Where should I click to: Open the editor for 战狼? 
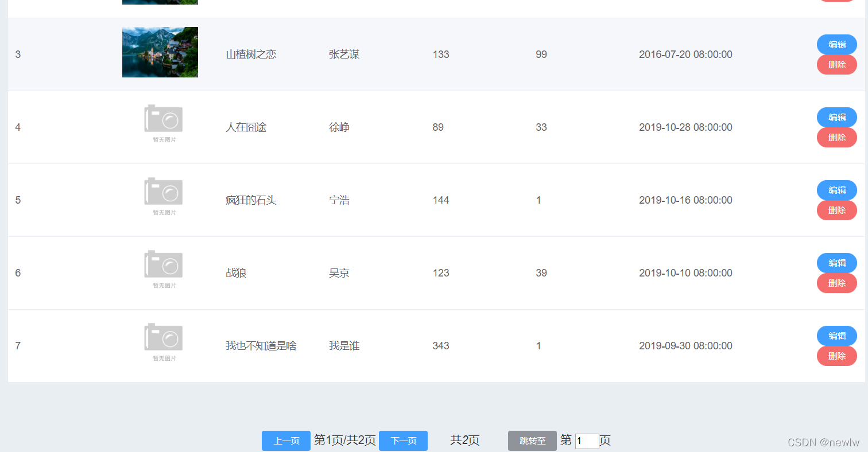coord(836,263)
